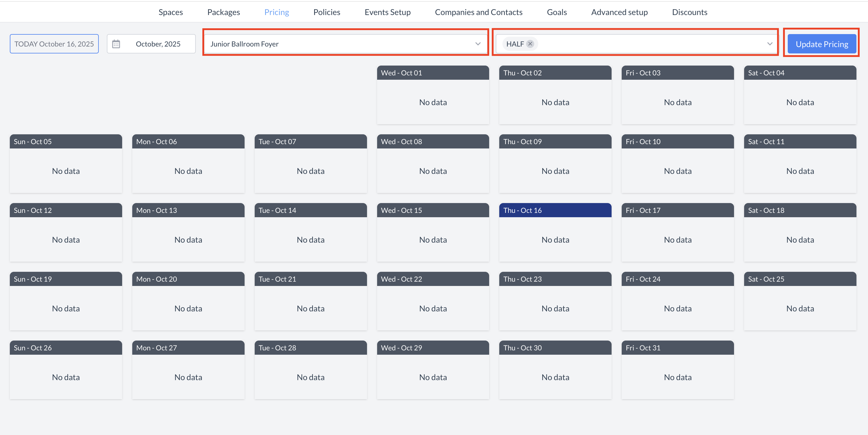
Task: View the Discounts tab
Action: coord(690,12)
